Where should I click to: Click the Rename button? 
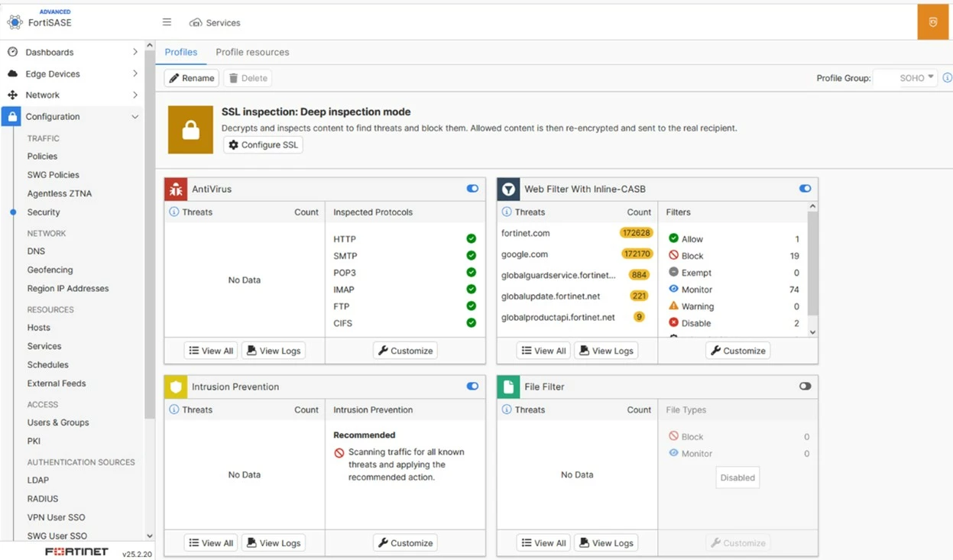coord(191,78)
